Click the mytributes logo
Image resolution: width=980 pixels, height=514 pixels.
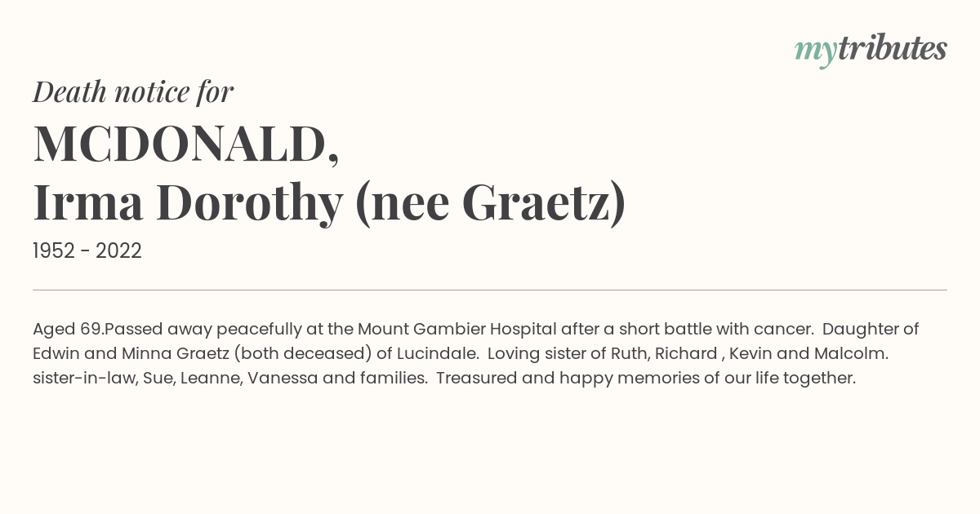[x=871, y=51]
